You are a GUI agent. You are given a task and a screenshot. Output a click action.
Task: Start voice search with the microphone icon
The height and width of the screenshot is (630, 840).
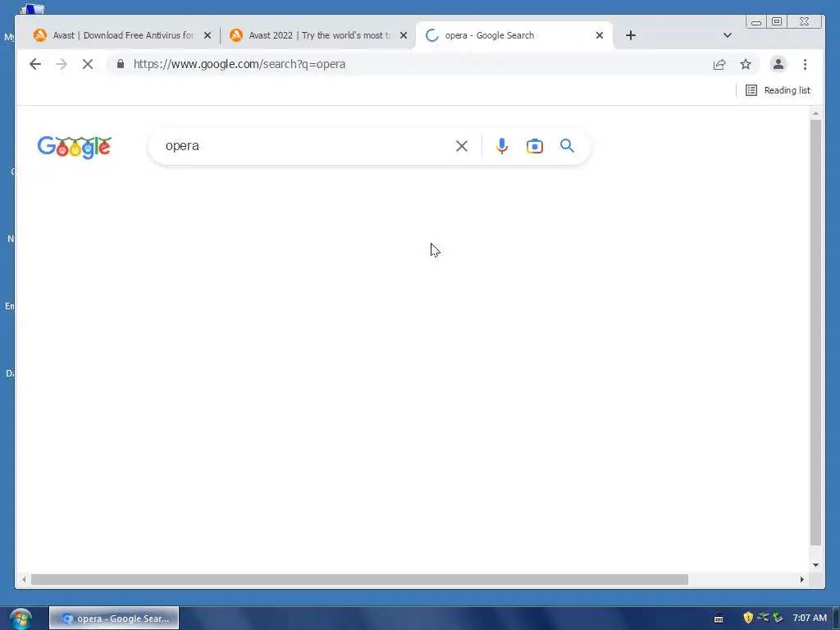(502, 146)
